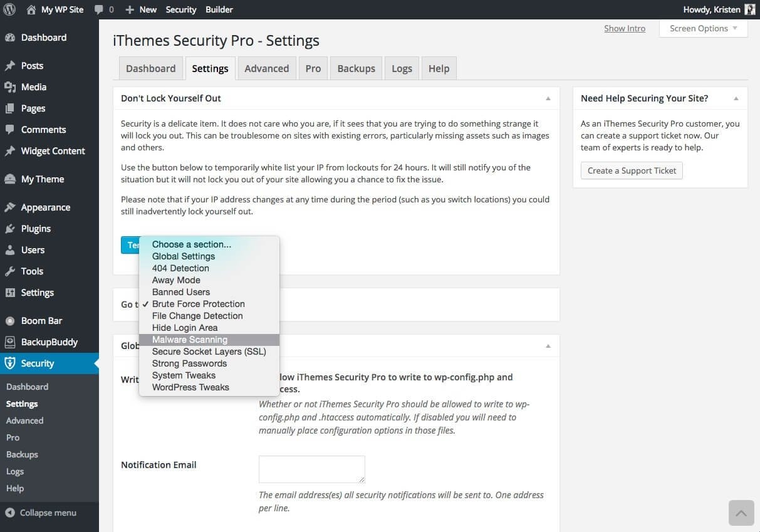Open the Screen Options dropdown

[704, 28]
